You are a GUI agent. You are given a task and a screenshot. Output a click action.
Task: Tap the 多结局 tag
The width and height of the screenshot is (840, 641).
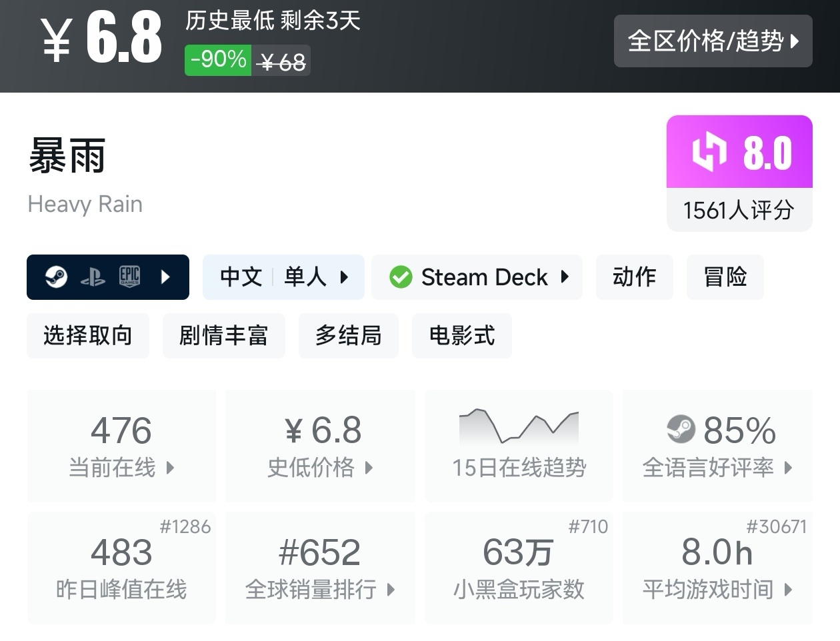pyautogui.click(x=348, y=335)
